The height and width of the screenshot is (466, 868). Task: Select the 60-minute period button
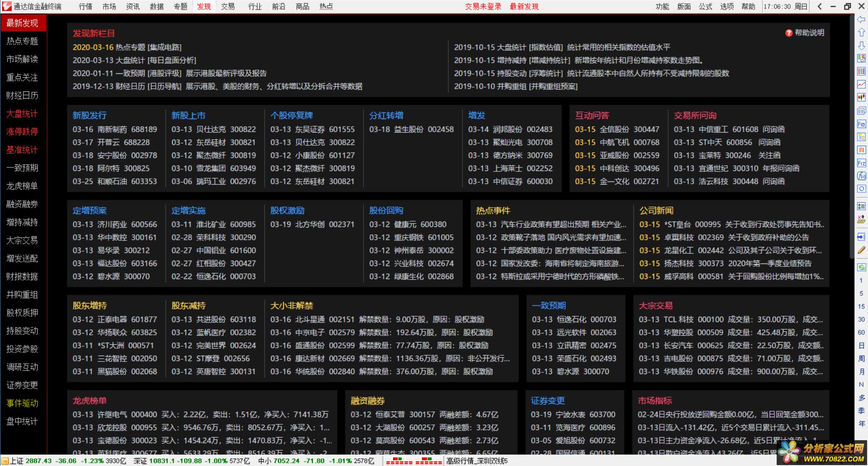861,333
